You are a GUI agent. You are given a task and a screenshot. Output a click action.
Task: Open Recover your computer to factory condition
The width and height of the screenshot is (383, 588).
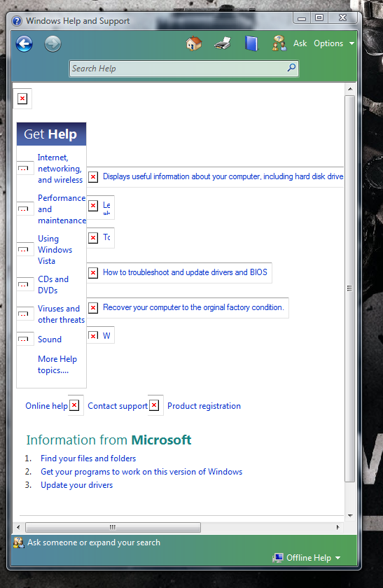(x=193, y=307)
